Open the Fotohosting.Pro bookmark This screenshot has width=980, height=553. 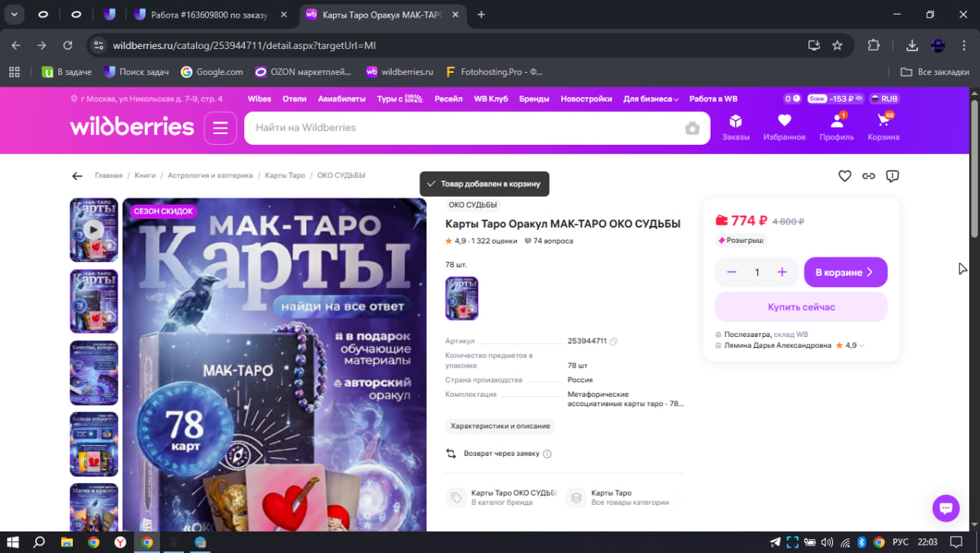click(x=494, y=72)
